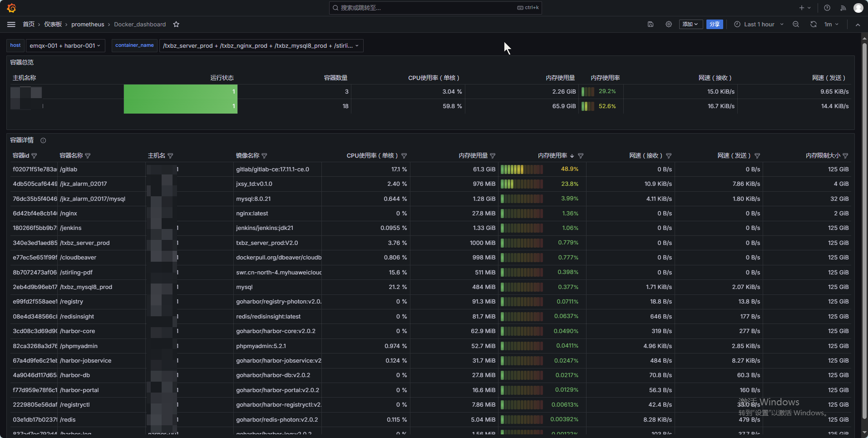
Task: Toggle the hamburger sidebar menu
Action: (11, 25)
